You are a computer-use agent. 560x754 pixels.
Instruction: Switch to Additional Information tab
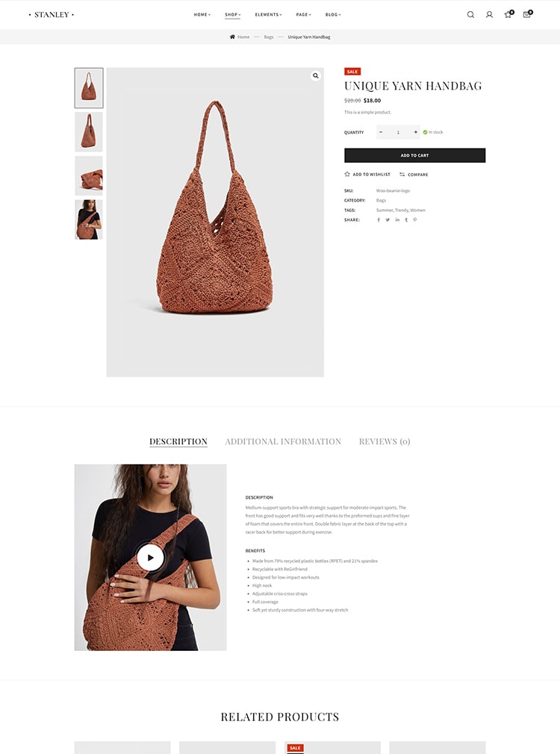click(283, 441)
